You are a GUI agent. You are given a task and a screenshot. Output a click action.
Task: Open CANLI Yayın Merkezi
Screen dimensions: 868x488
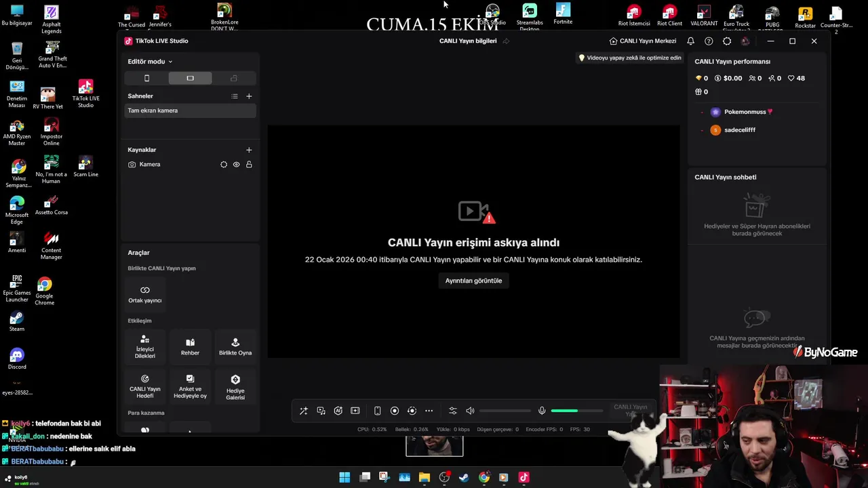point(643,41)
